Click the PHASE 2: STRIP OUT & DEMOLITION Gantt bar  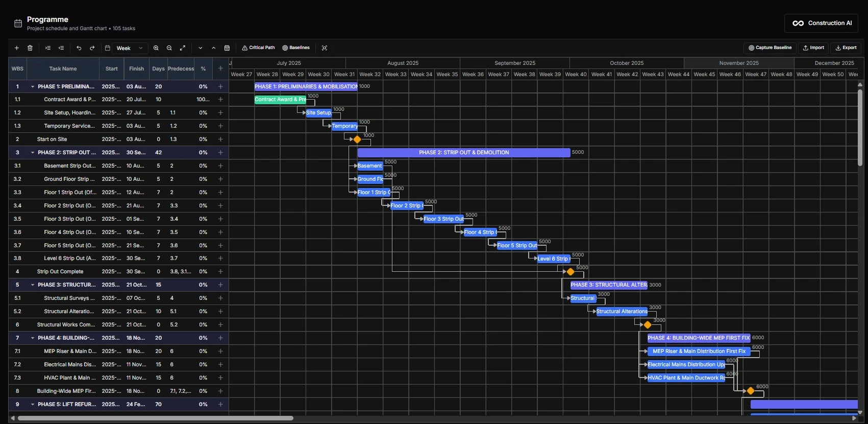tap(463, 153)
